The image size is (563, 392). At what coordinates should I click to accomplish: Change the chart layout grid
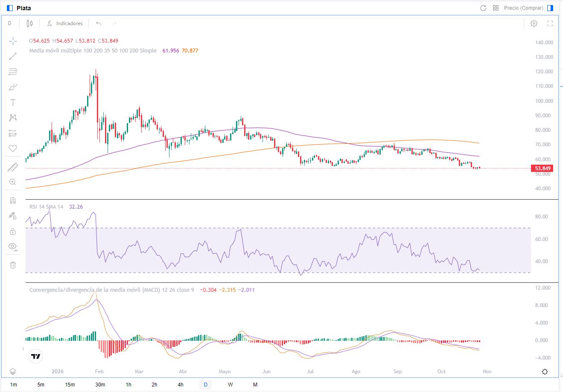coord(496,8)
